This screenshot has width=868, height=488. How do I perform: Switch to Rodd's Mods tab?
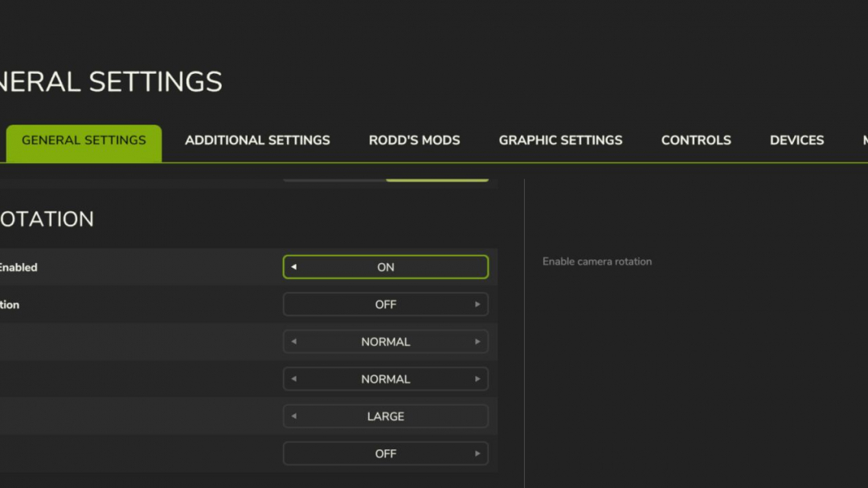coord(414,141)
